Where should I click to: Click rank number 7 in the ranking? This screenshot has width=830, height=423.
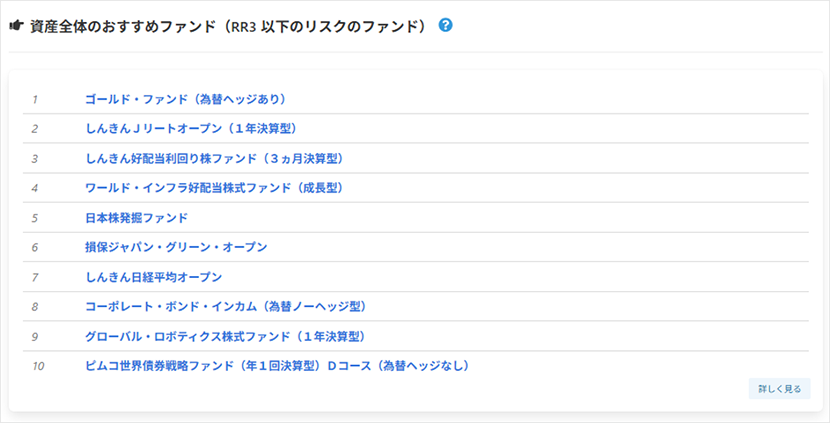35,276
